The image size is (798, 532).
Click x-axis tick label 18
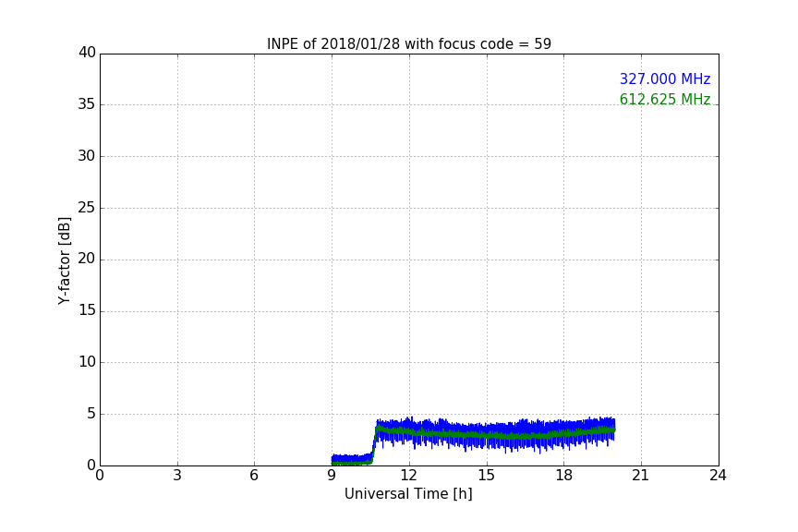[564, 476]
